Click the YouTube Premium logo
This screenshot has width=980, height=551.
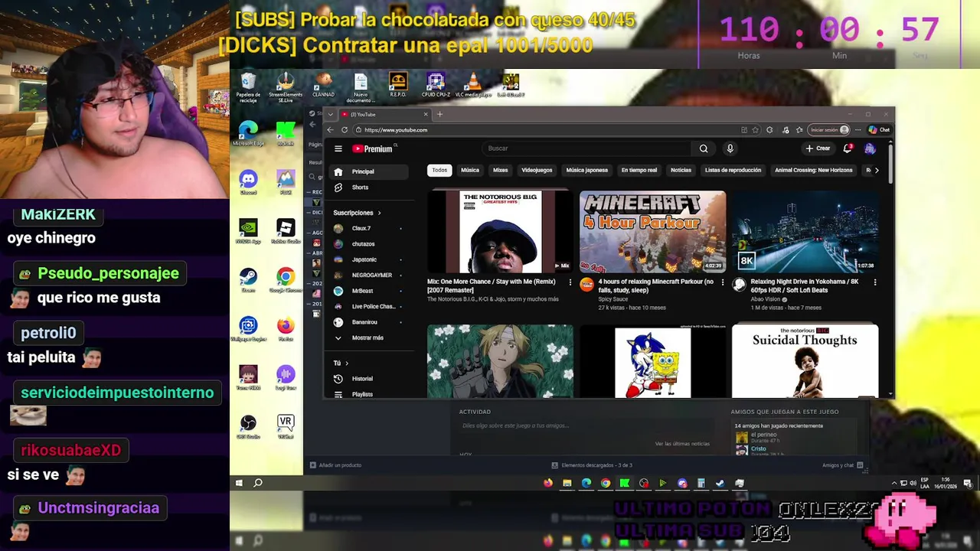point(373,148)
